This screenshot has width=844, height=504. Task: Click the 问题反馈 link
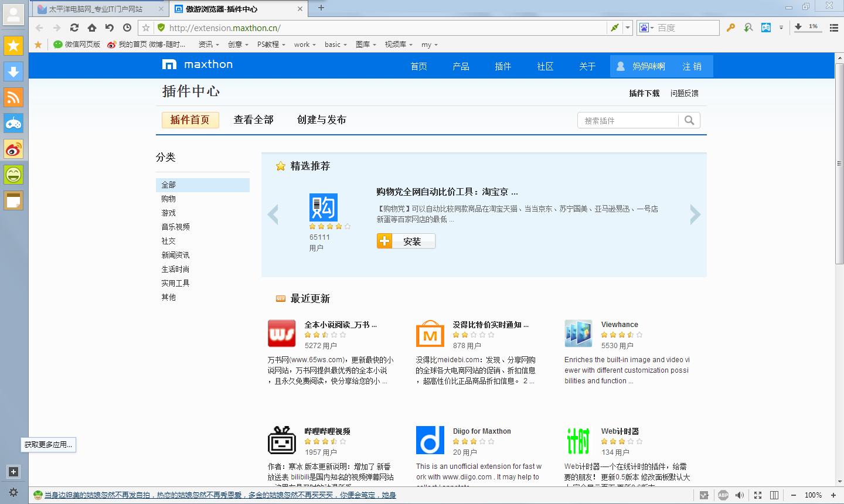(x=684, y=93)
